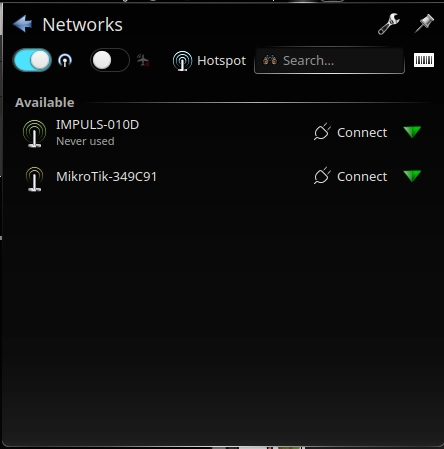Image resolution: width=444 pixels, height=449 pixels.
Task: Click the IMPULS-010D signal strength icon
Action: point(34,133)
